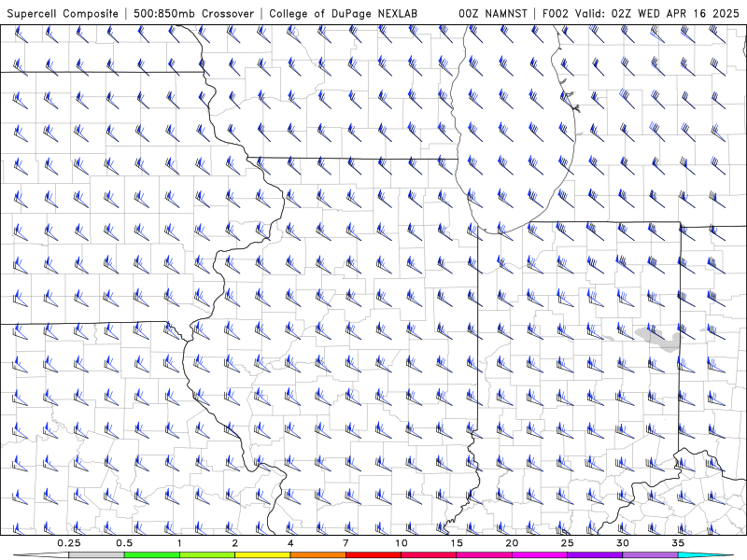Click the colorbar label 7
747x560 pixels.
[345, 543]
